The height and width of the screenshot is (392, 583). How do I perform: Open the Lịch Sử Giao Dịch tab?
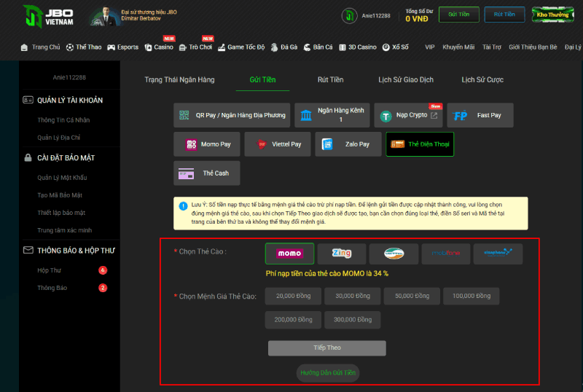pos(406,79)
